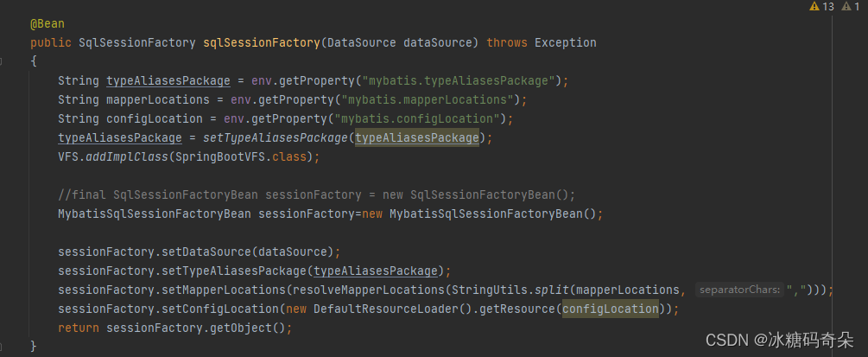Screen dimensions: 868x357
Task: Click the orange sqlSessionFactory method name
Action: 262,42
